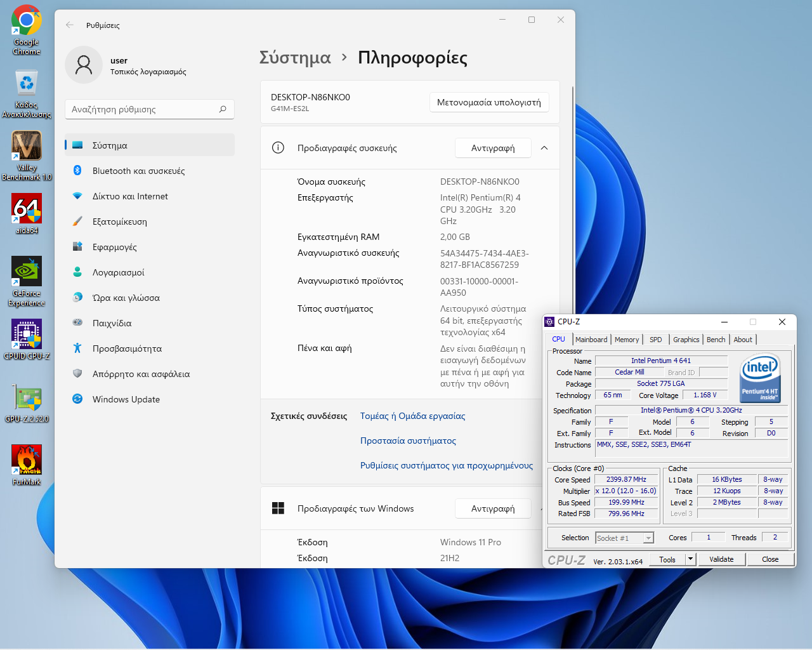Click the info icon beside Προδιαγραφές συσκευής
The height and width of the screenshot is (650, 812).
point(278,148)
